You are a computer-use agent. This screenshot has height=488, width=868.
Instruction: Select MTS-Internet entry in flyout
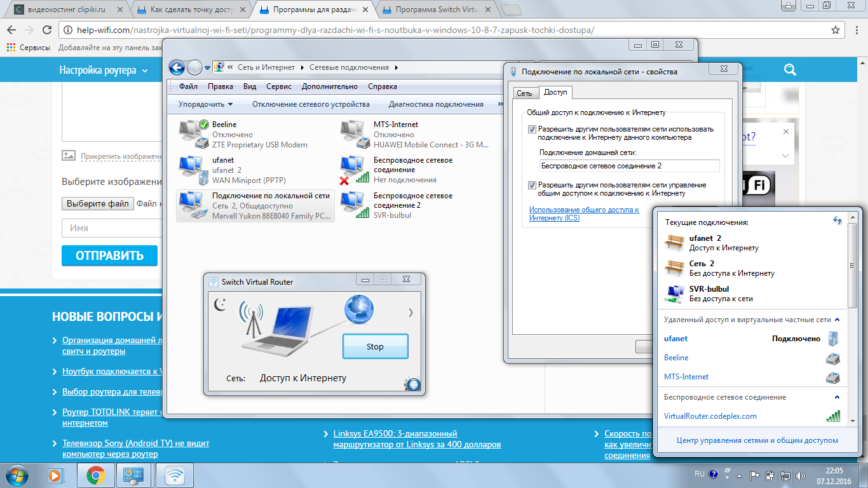click(x=753, y=377)
